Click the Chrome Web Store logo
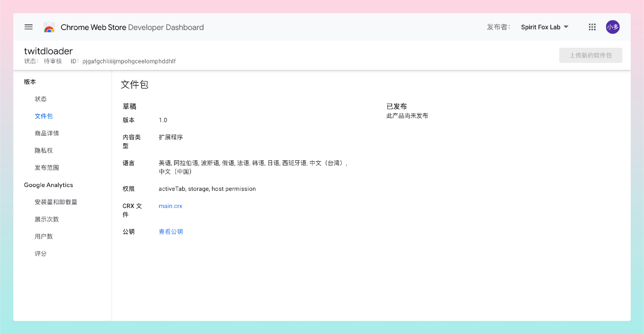The height and width of the screenshot is (334, 644). tap(49, 27)
